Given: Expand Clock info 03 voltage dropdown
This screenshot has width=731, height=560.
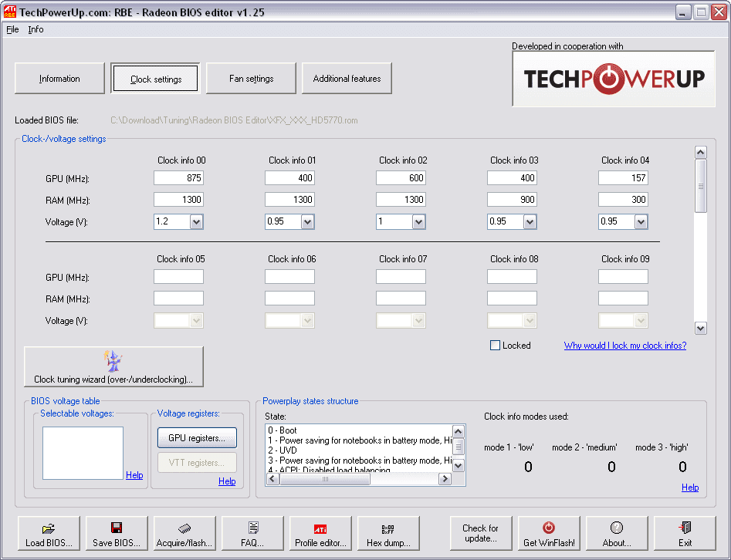Looking at the screenshot, I should click(x=530, y=222).
